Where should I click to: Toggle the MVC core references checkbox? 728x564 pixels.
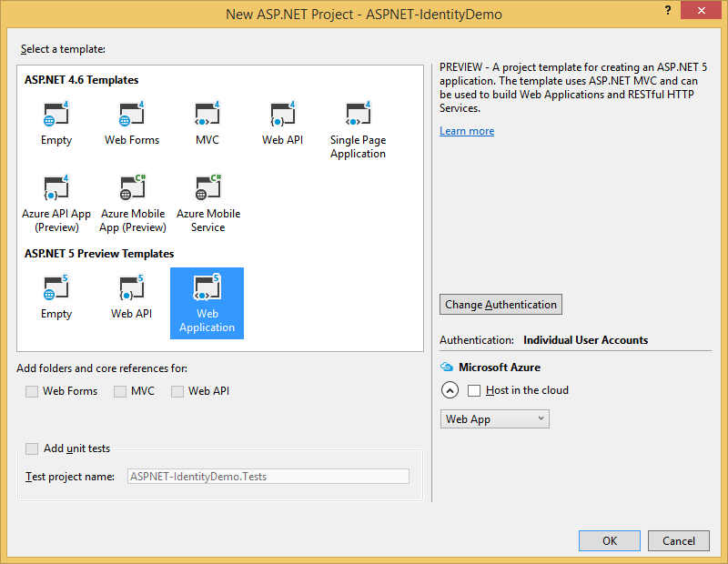(x=120, y=391)
